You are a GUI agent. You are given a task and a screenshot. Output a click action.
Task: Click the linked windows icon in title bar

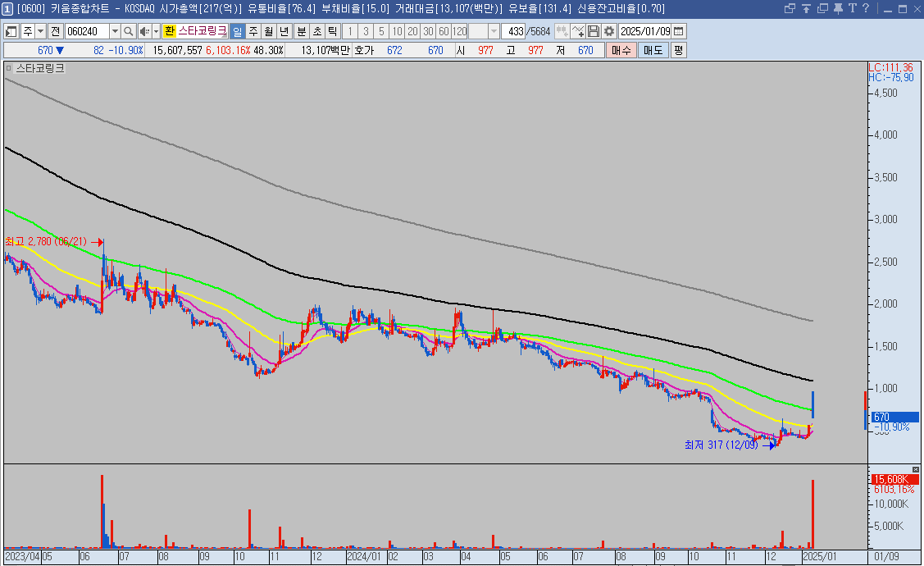coord(790,8)
